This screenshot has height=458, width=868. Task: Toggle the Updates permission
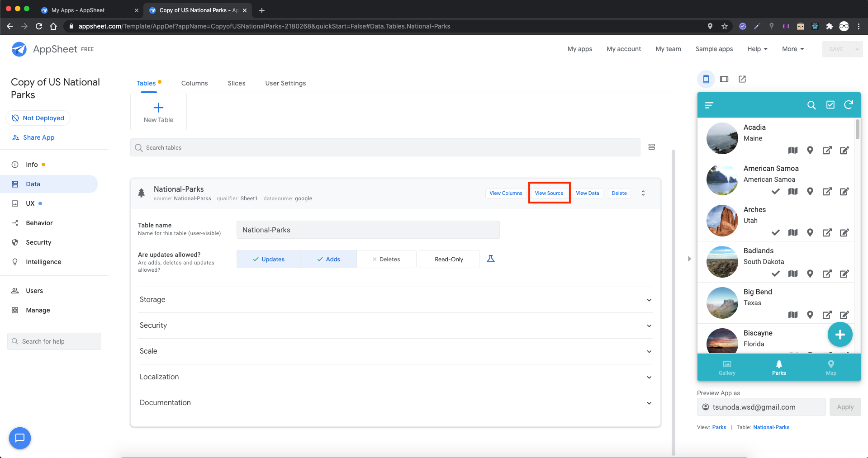tap(269, 259)
